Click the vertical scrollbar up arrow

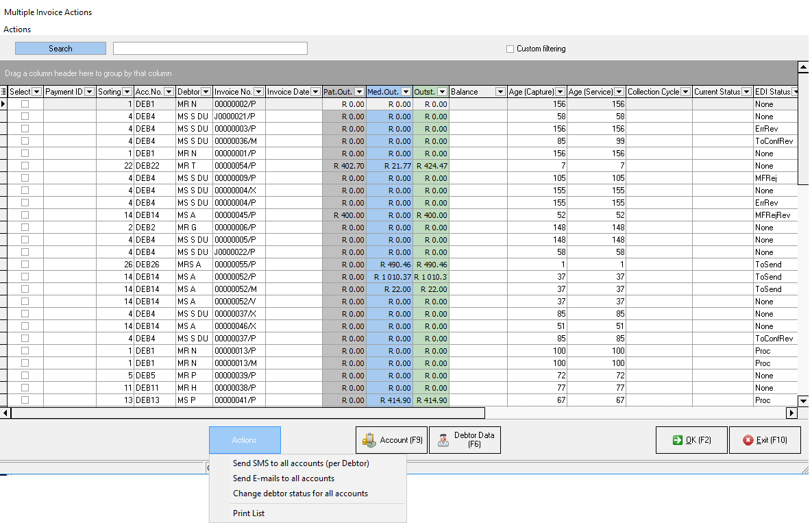[x=803, y=66]
